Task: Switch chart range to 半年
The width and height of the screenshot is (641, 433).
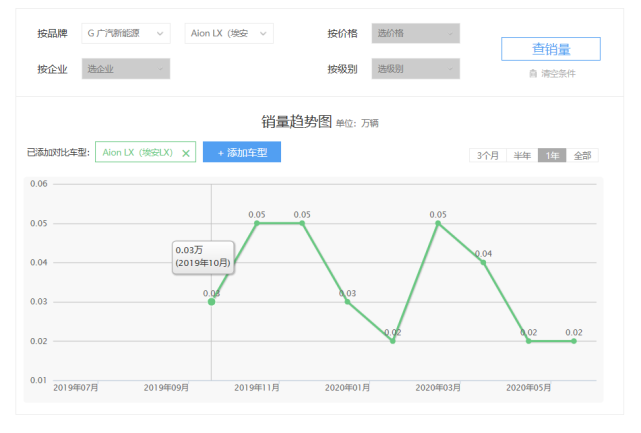Action: (x=522, y=155)
